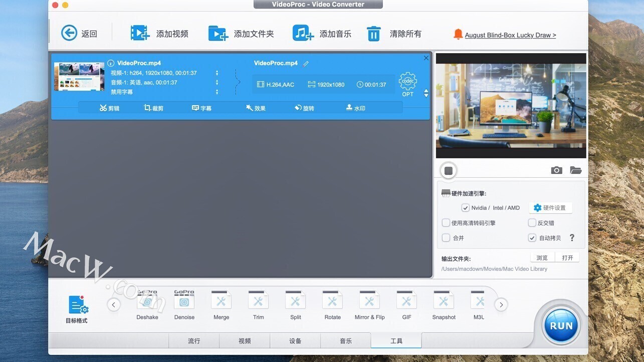Go back using the 返回 arrow icon
644x362 pixels.
tap(69, 33)
